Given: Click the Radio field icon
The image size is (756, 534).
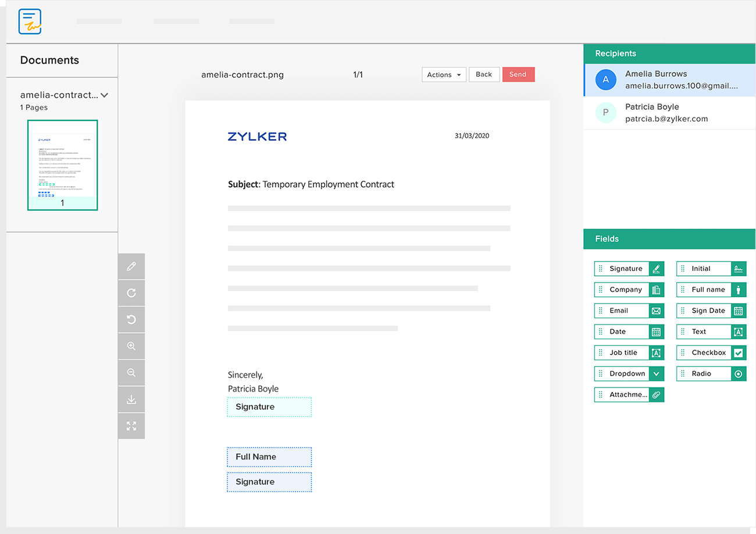Looking at the screenshot, I should pyautogui.click(x=739, y=373).
